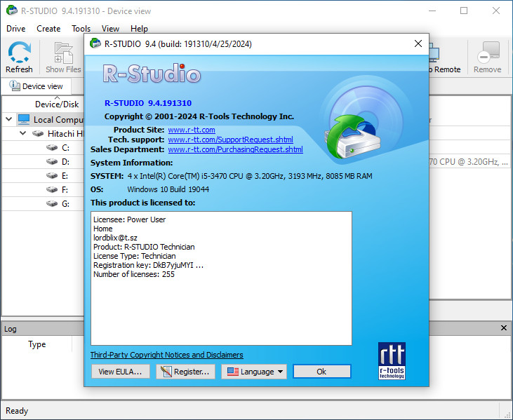Click the 'Number of licenses: 255' line
This screenshot has height=420, width=513.
click(134, 274)
